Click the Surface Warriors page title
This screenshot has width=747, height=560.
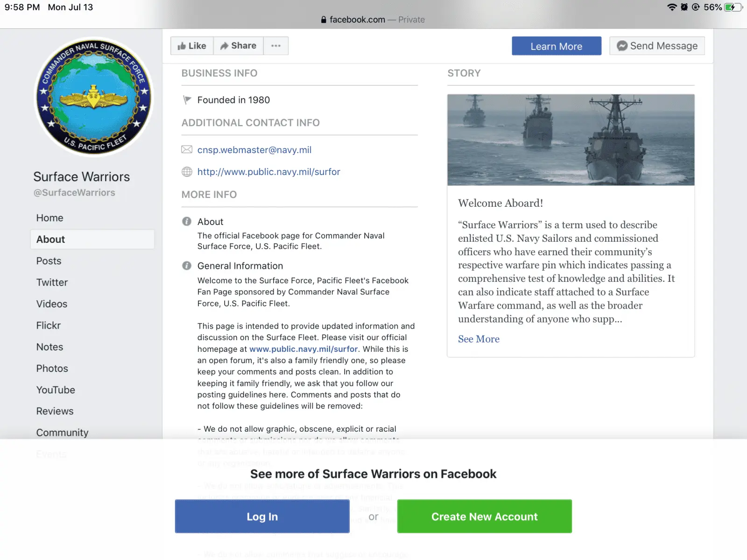[x=82, y=177]
